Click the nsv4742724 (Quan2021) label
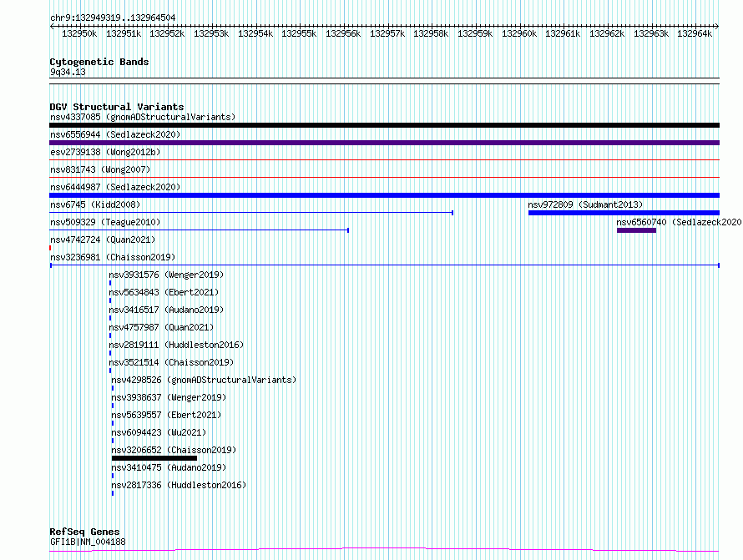The height and width of the screenshot is (560, 743). [103, 240]
